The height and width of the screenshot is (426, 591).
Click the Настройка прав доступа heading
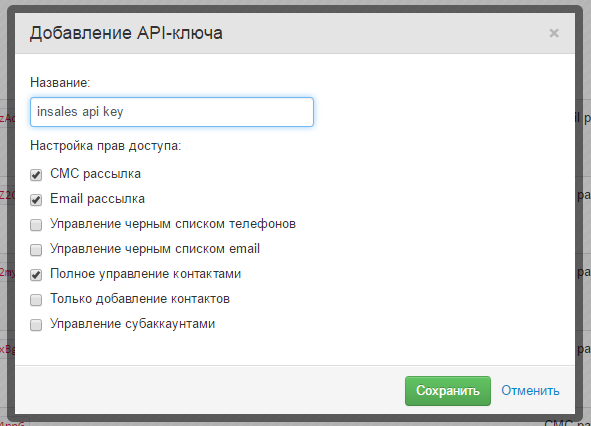pyautogui.click(x=106, y=146)
